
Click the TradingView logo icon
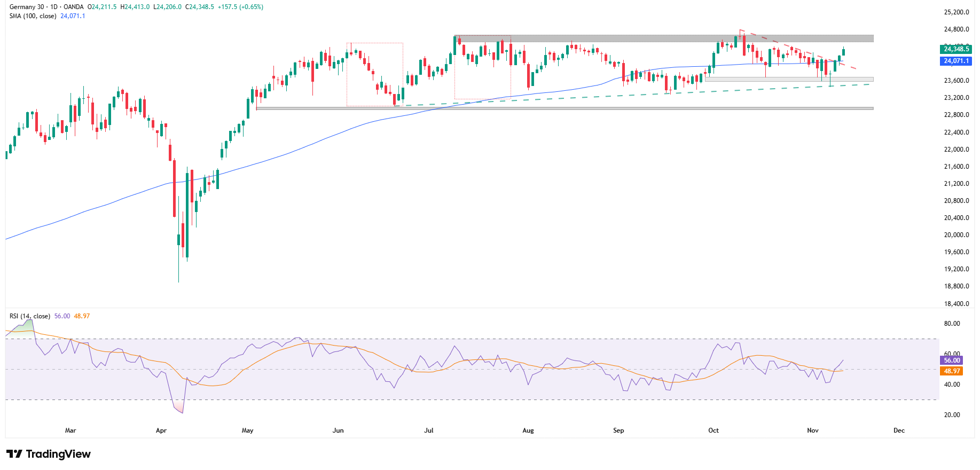click(14, 454)
